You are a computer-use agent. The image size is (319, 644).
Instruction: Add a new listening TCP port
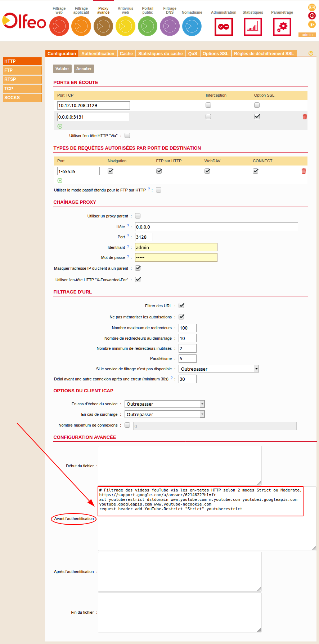click(x=60, y=126)
